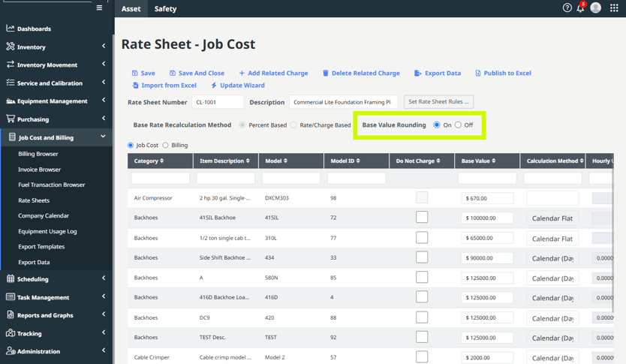626x364 pixels.
Task: Click Import from Excel
Action: 164,86
